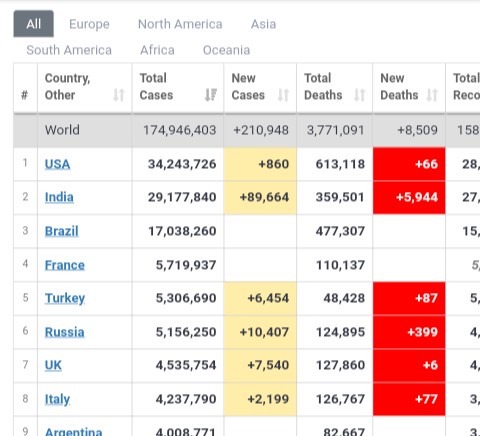The height and width of the screenshot is (436, 480).
Task: Select Italy new deaths +77 cell
Action: coord(409,399)
